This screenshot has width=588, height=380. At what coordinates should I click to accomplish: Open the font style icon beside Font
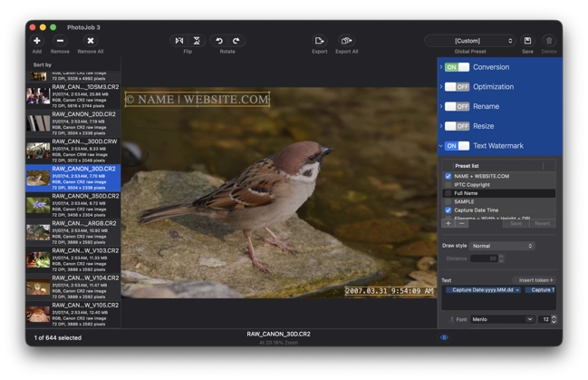tap(451, 319)
